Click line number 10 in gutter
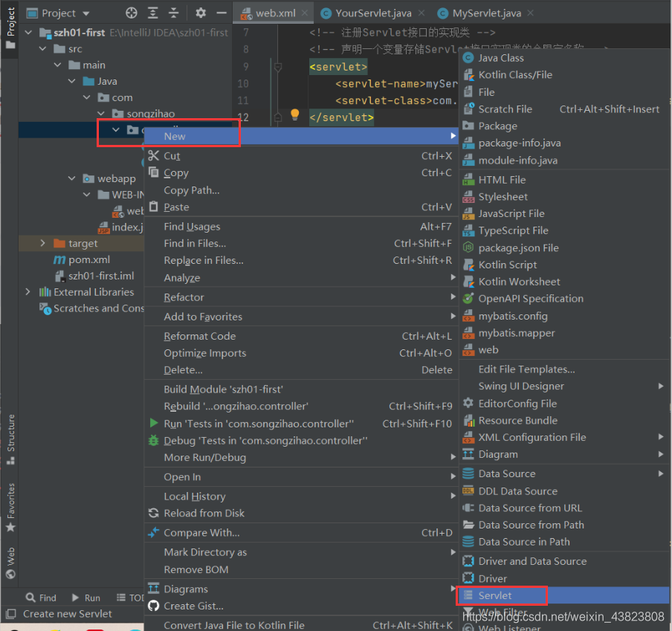 pyautogui.click(x=242, y=83)
